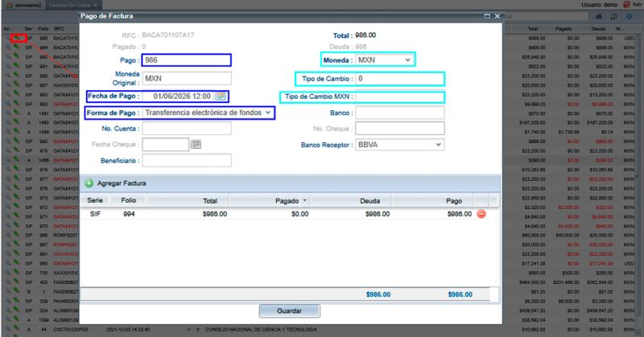Click the Agregar Factura button label
644x337 pixels.
coord(122,183)
